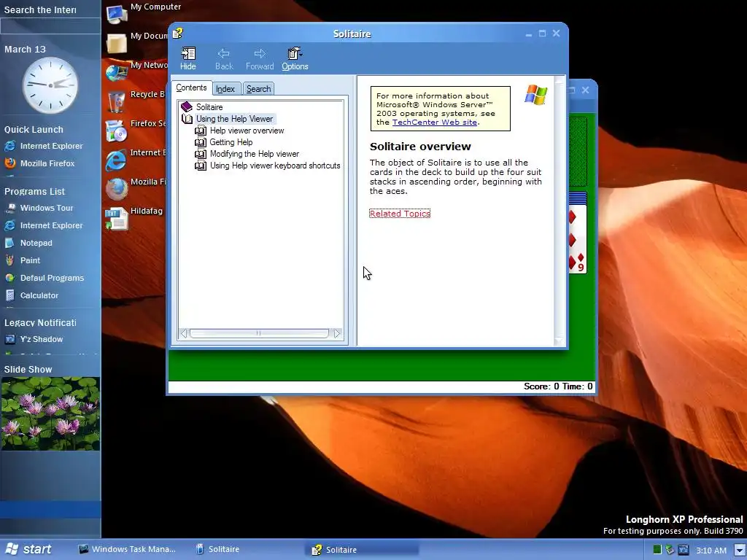Switch to the Contents tab
747x560 pixels.
pyautogui.click(x=191, y=87)
